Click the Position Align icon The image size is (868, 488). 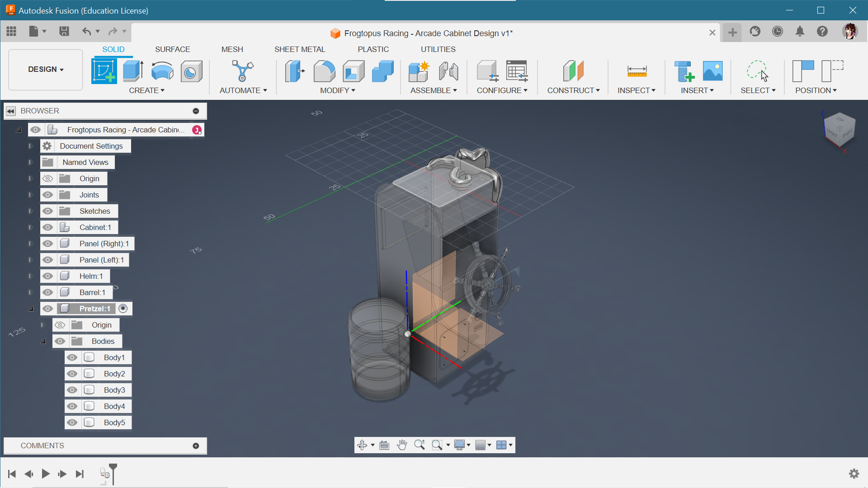pyautogui.click(x=803, y=71)
